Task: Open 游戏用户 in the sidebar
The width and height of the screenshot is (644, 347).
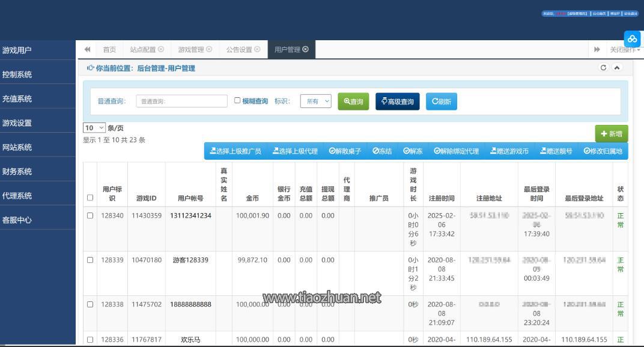Action: tap(38, 50)
